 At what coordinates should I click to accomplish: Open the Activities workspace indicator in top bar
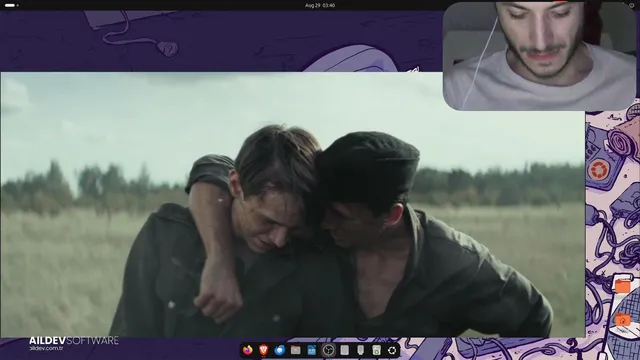pyautogui.click(x=11, y=5)
